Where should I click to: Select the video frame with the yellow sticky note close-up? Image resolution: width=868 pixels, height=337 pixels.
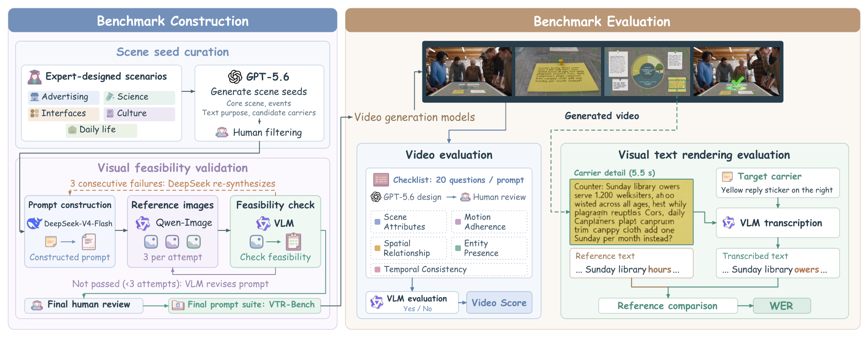pyautogui.click(x=558, y=71)
